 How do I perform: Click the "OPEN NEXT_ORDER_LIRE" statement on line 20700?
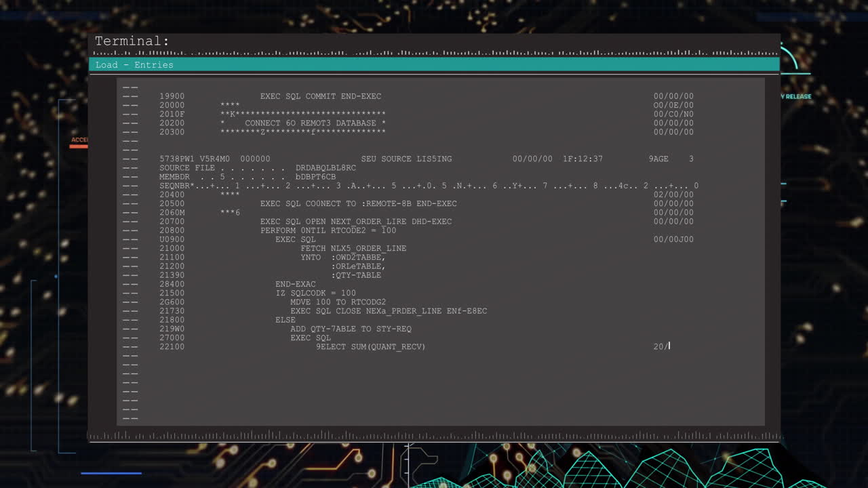tap(355, 222)
